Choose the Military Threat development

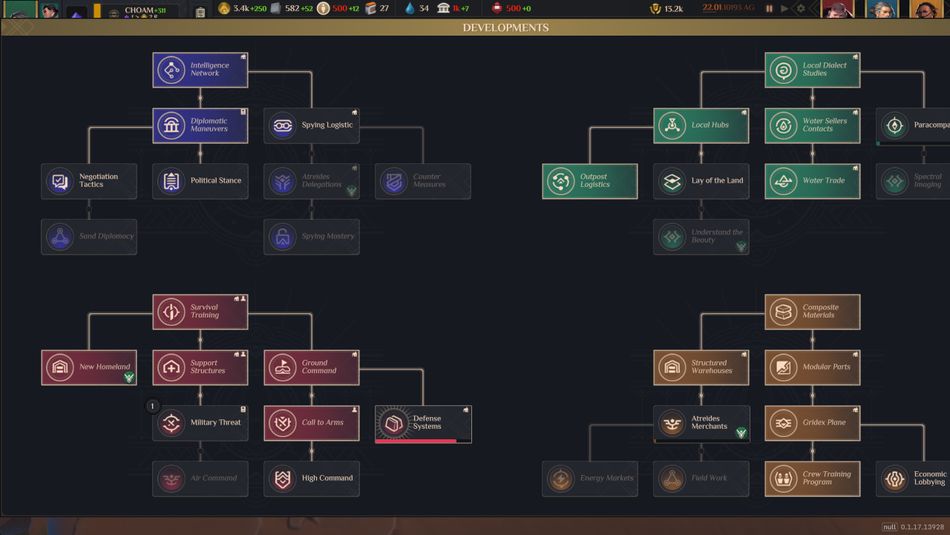pyautogui.click(x=200, y=423)
